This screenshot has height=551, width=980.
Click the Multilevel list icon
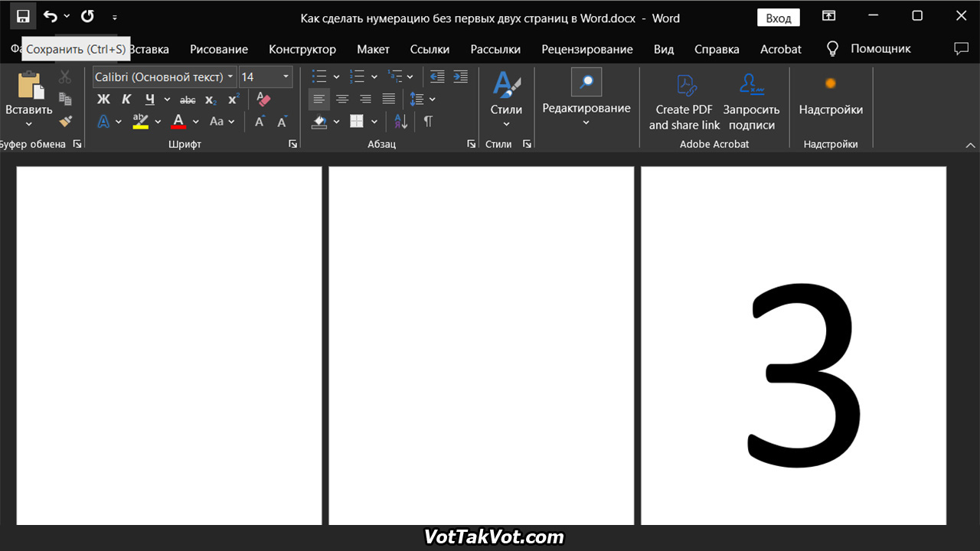coord(395,77)
